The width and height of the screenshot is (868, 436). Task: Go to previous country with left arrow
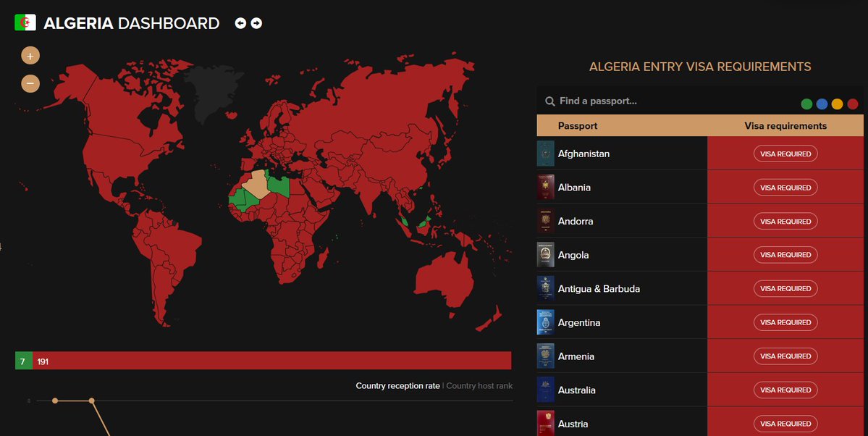[240, 23]
